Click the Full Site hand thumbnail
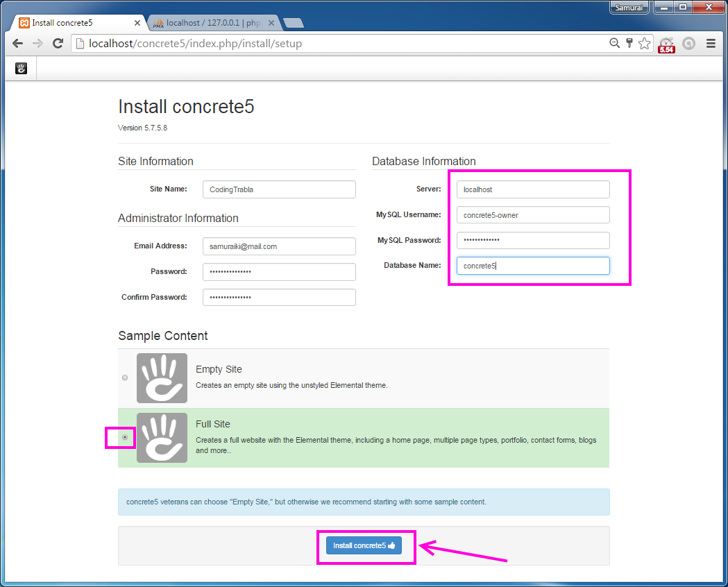This screenshot has height=587, width=728. [x=162, y=438]
